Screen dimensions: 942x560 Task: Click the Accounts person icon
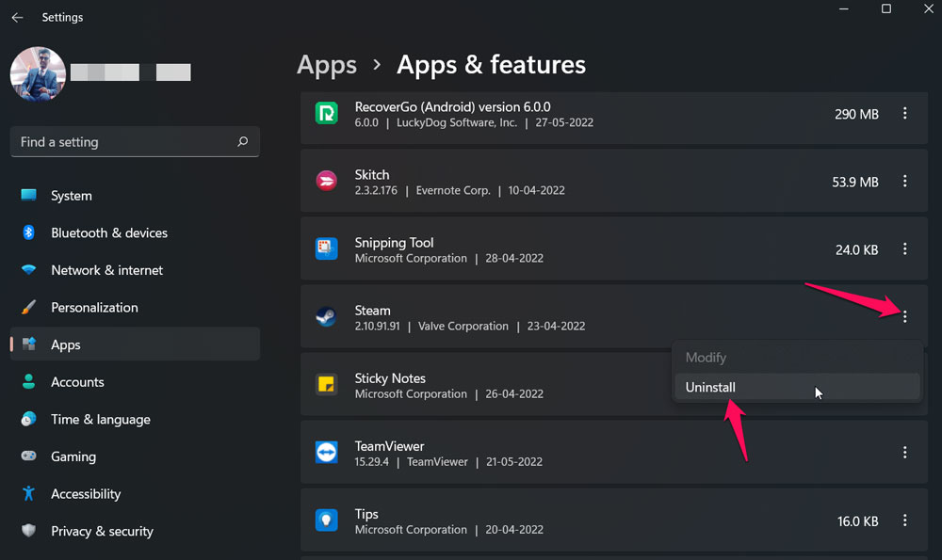(x=28, y=381)
